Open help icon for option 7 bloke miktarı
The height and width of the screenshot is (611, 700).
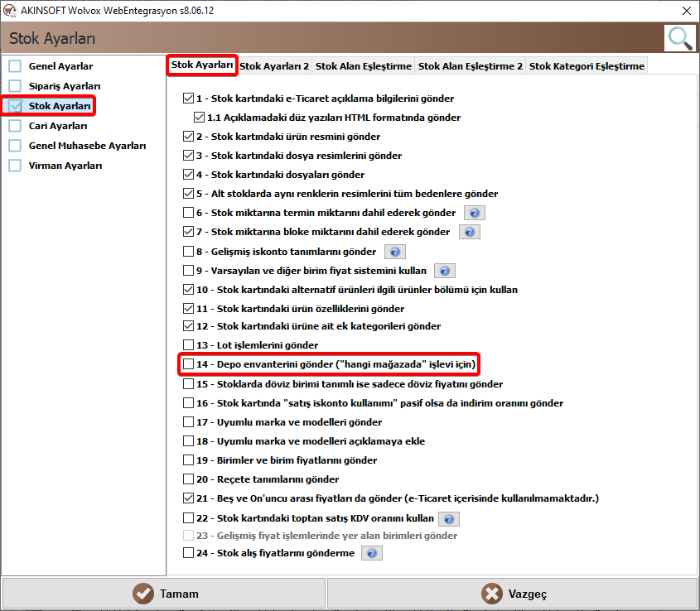469,232
